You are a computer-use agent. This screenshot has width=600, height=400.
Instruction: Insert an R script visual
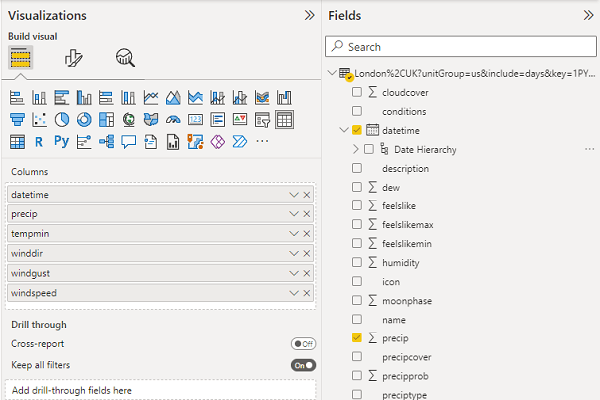point(39,142)
